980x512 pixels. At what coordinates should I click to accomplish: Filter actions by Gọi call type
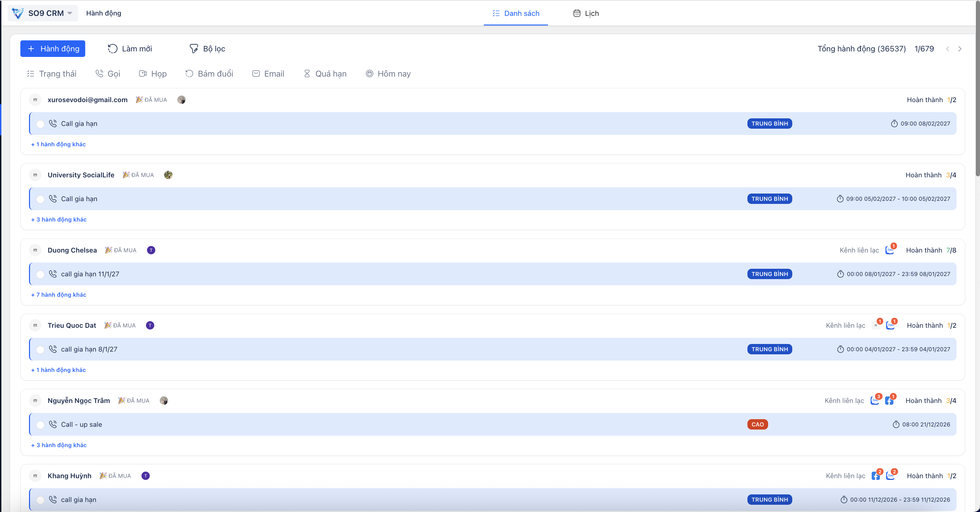(108, 74)
